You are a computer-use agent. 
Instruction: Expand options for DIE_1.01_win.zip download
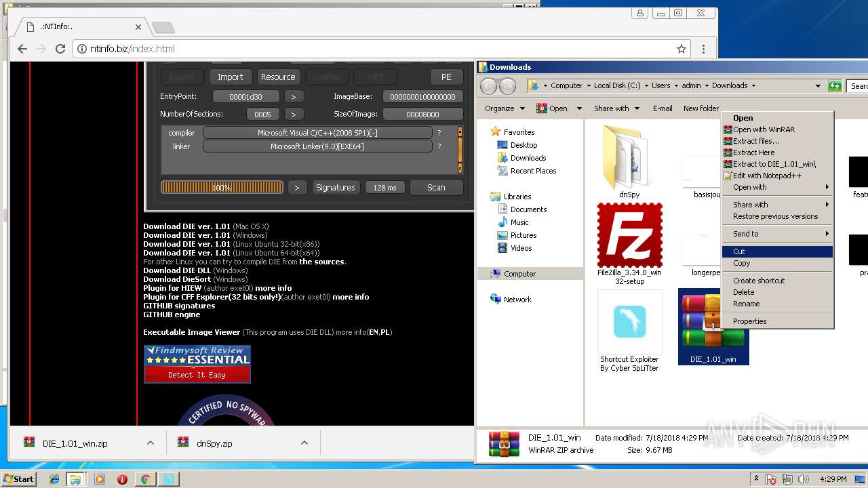click(150, 443)
